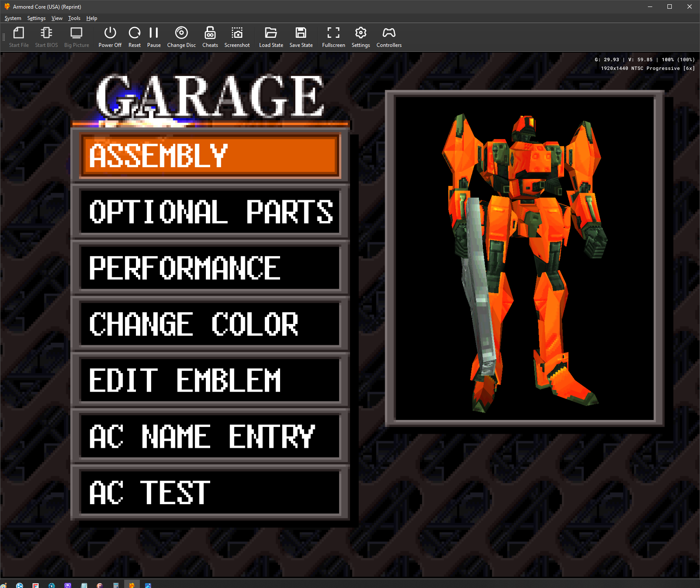Screen dimensions: 700x588
Task: Open the Save State menu
Action: coord(301,37)
